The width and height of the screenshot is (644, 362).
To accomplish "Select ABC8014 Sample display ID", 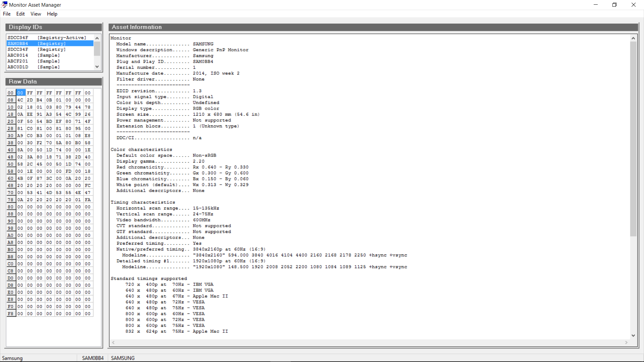I will 50,55.
